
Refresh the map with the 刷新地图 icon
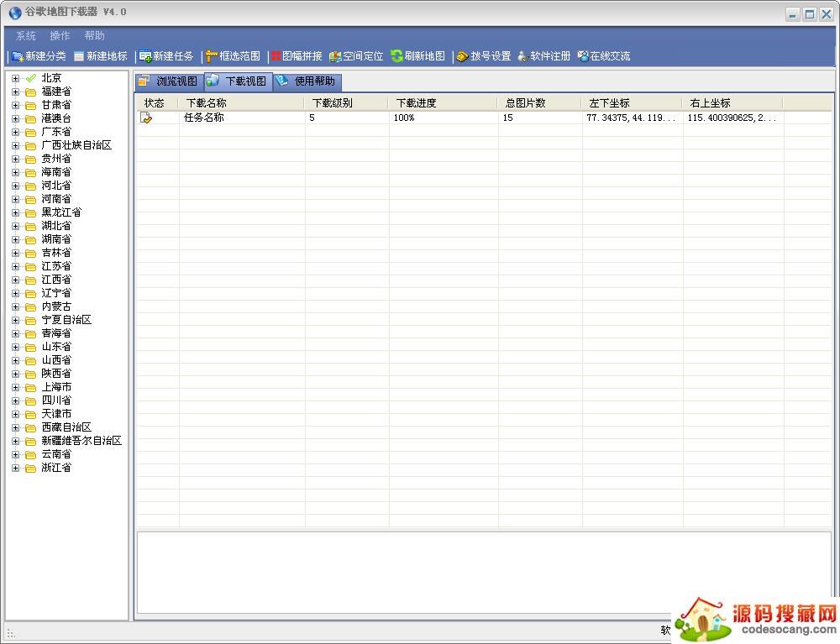pyautogui.click(x=397, y=56)
